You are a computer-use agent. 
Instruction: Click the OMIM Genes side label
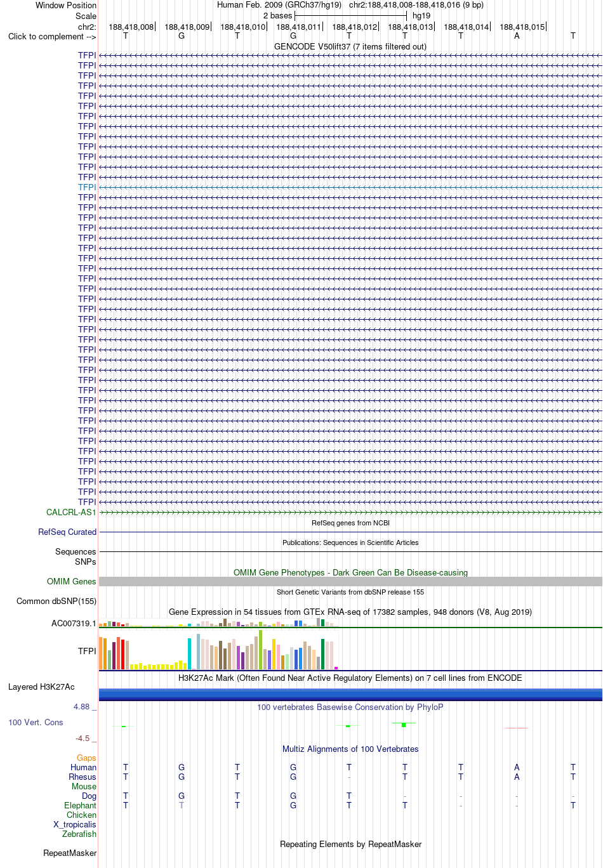[x=72, y=581]
